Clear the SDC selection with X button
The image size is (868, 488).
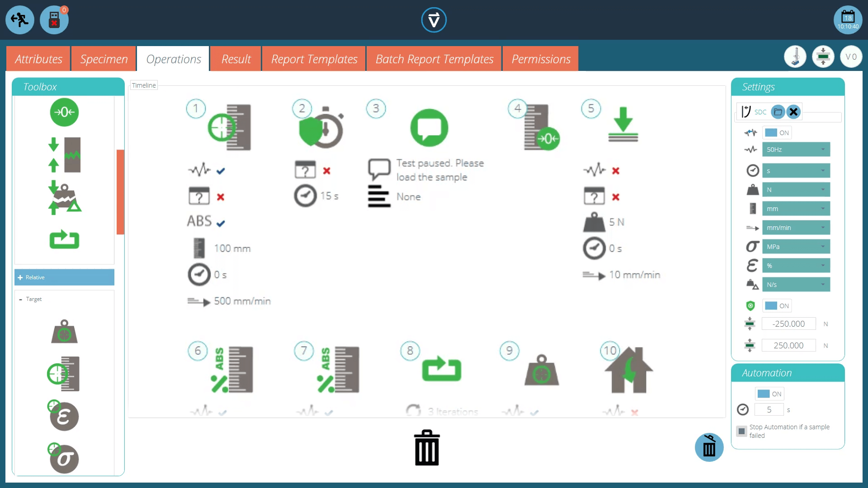click(x=793, y=112)
